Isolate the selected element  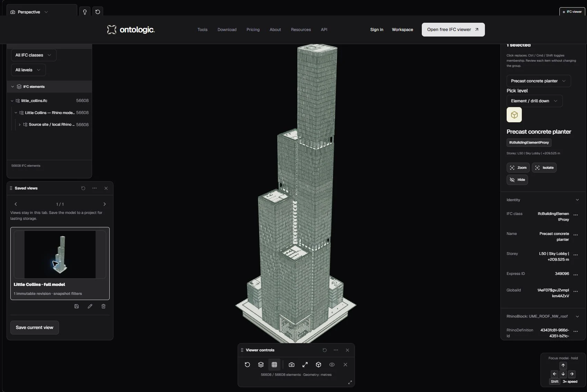tap(544, 168)
